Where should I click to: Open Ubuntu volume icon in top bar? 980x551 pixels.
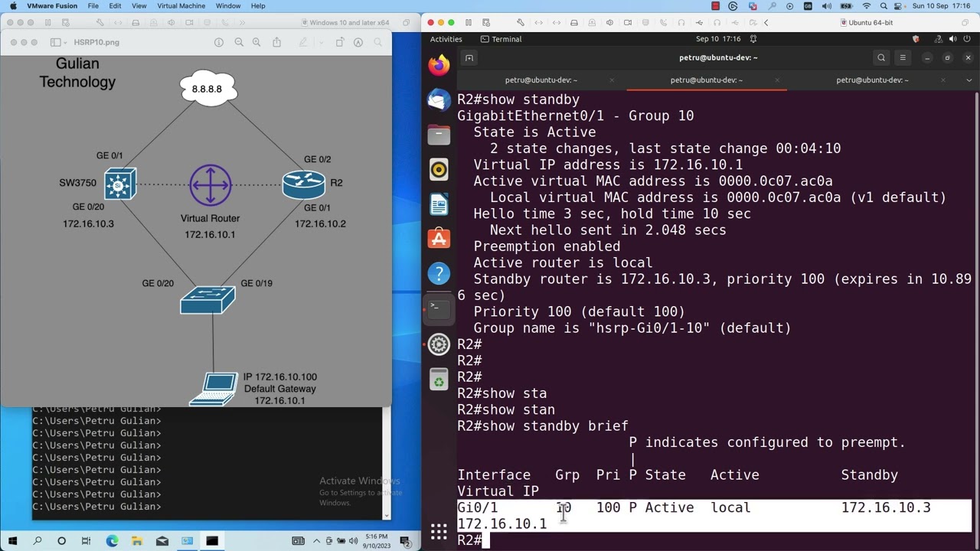pos(952,39)
